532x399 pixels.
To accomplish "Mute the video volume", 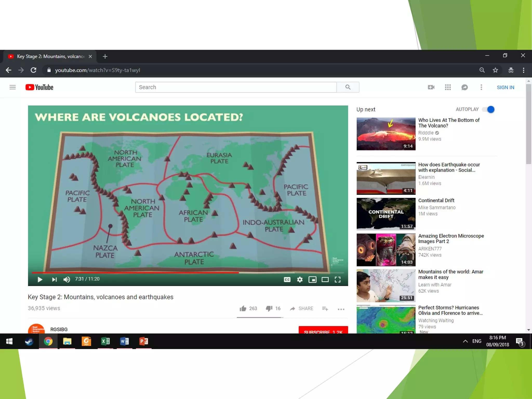I will (x=67, y=280).
